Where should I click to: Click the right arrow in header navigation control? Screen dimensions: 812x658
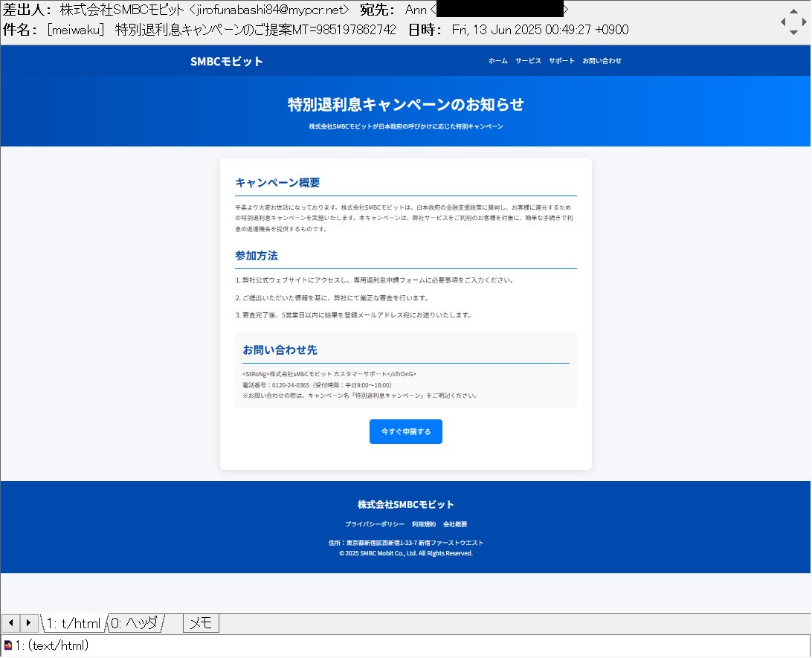pyautogui.click(x=805, y=22)
